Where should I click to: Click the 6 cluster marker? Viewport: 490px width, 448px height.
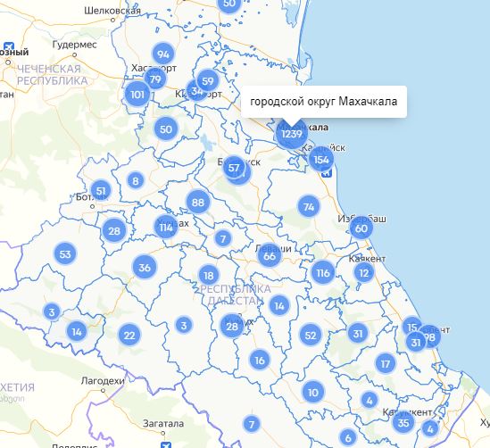point(348,437)
